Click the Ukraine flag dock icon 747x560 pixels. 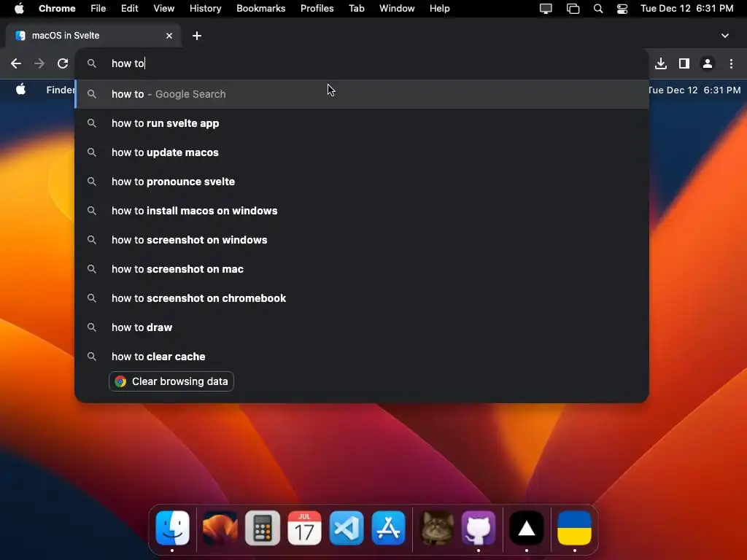(x=575, y=528)
